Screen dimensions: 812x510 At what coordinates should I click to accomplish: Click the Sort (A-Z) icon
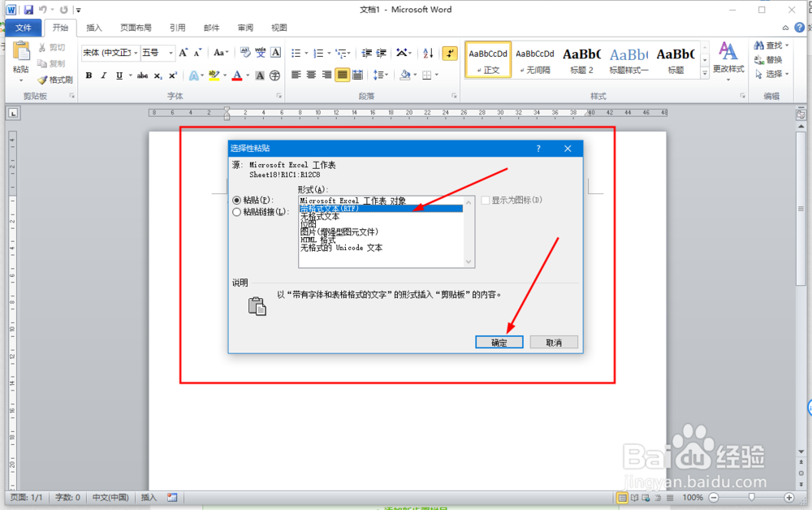click(x=428, y=53)
